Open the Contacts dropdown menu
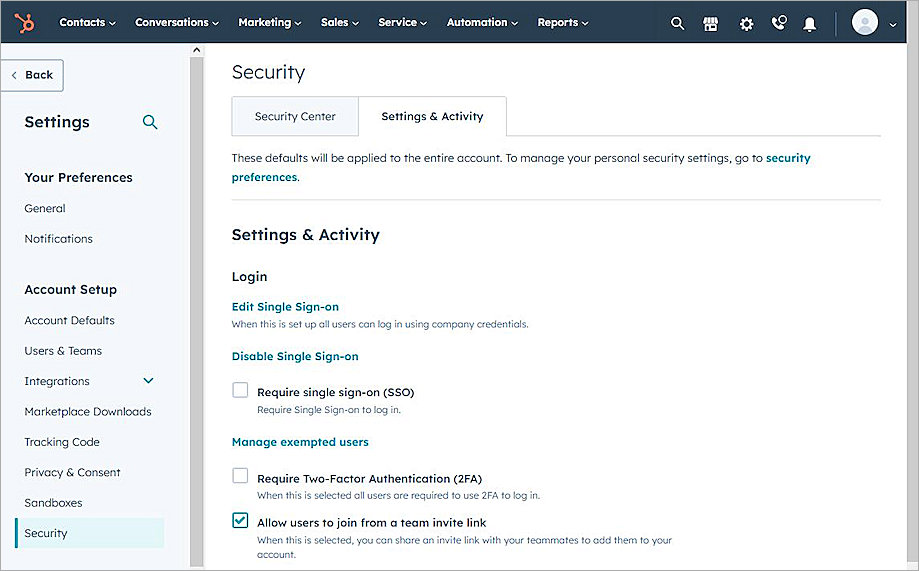This screenshot has width=919, height=571. (87, 22)
